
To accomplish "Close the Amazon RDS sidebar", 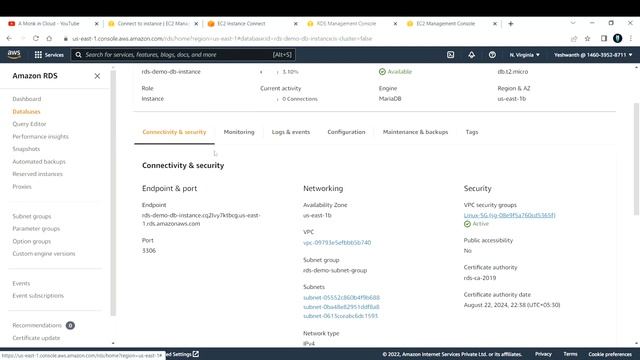I will (97, 76).
